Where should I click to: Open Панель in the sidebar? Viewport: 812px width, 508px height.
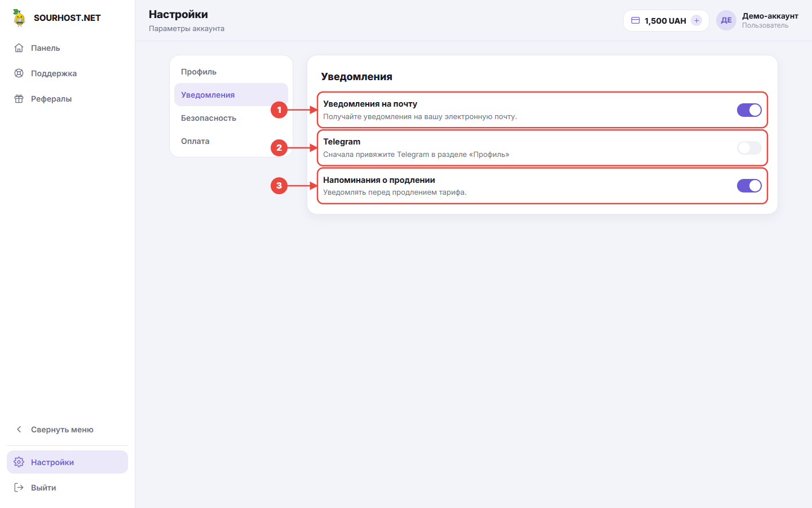[x=68, y=48]
